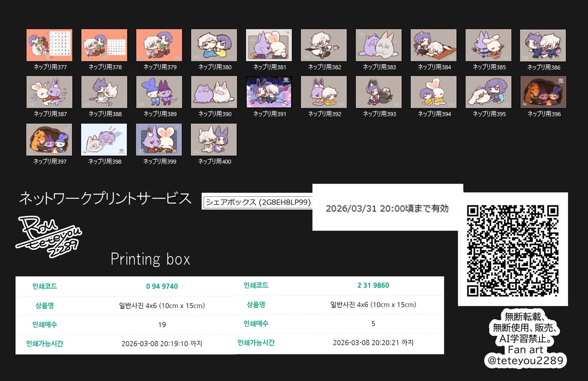
Task: Click the ネットワークプリントサービス heading
Action: tap(105, 199)
